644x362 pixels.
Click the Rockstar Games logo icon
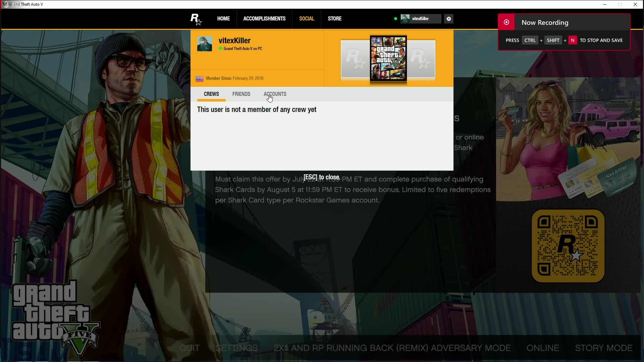(x=196, y=19)
